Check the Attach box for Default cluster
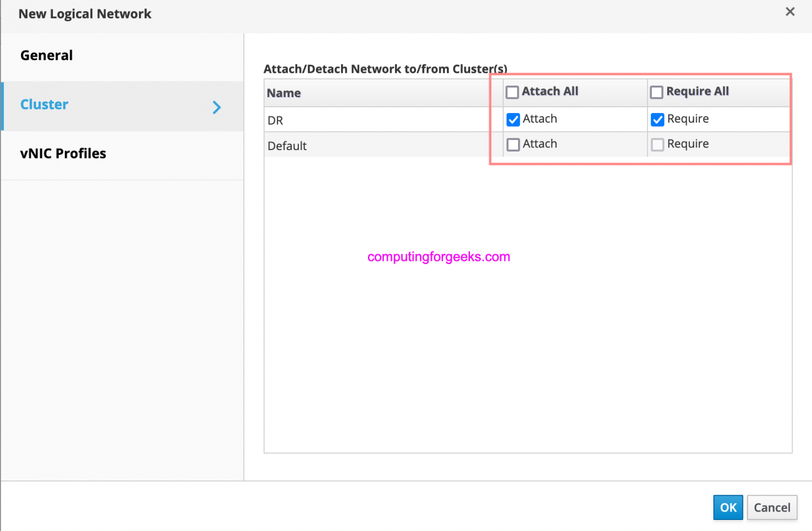This screenshot has width=812, height=531. pyautogui.click(x=513, y=144)
